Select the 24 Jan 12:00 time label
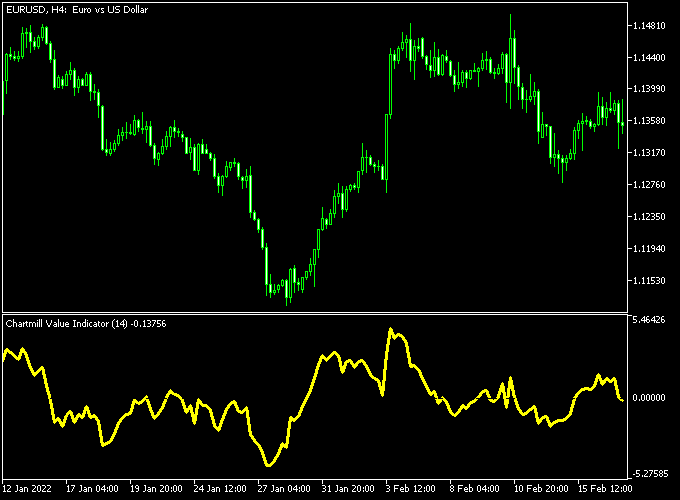Viewport: 680px width, 500px height. click(x=220, y=489)
